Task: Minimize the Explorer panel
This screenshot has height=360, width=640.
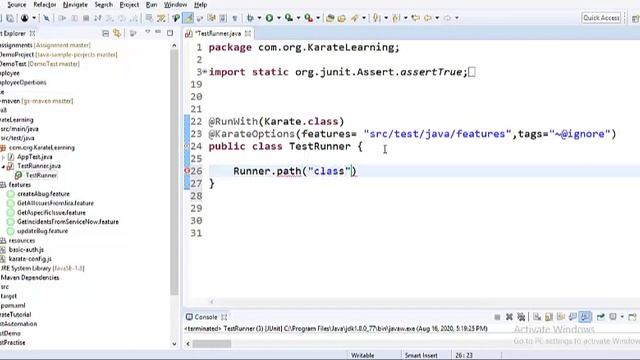Action: [x=158, y=32]
